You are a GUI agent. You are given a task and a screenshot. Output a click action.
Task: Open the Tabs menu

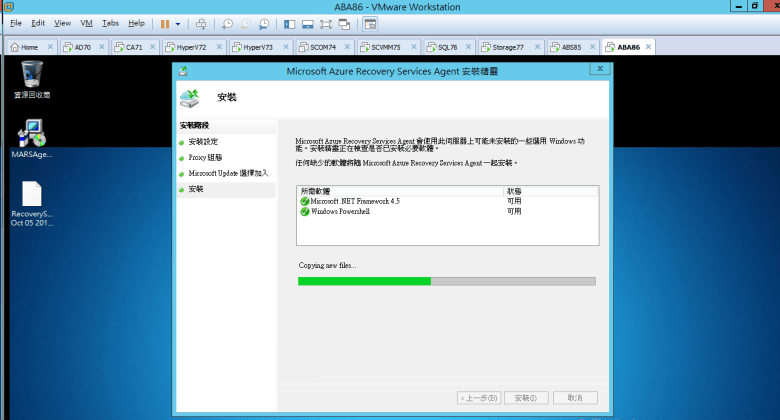tap(110, 22)
